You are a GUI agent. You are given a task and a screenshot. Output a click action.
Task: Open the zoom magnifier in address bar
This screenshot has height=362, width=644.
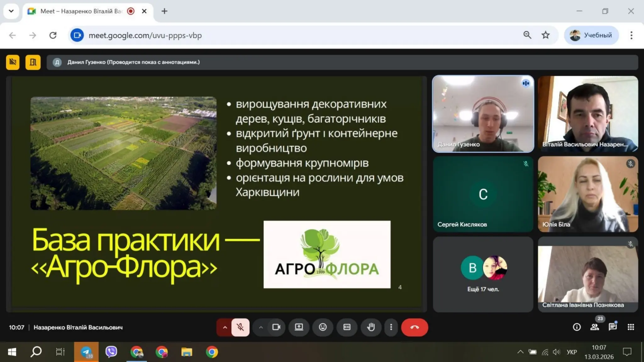527,35
